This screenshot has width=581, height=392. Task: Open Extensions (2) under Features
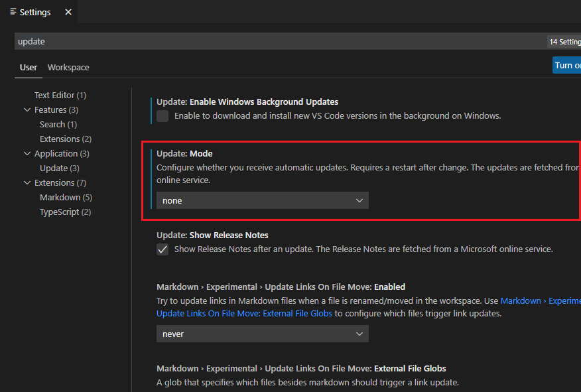pos(66,139)
